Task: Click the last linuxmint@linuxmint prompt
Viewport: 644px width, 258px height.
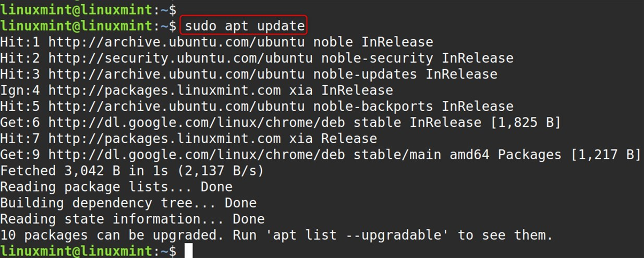Action: coord(88,251)
